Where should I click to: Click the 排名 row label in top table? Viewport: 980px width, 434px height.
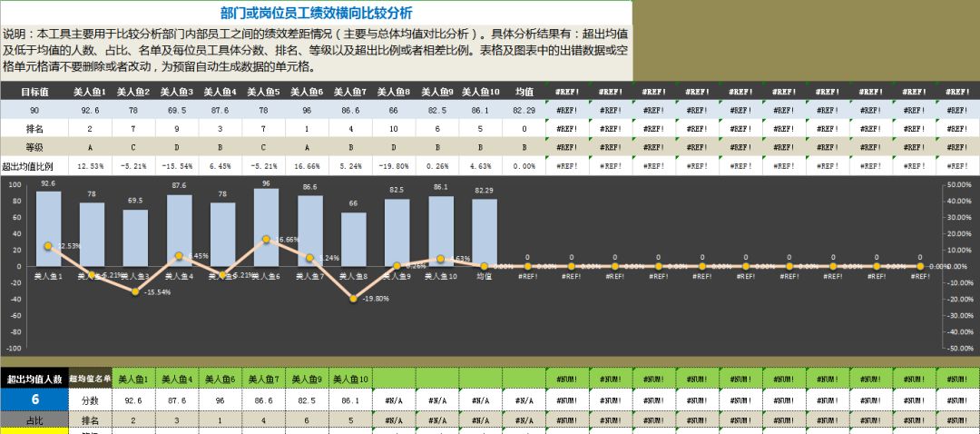[x=34, y=129]
